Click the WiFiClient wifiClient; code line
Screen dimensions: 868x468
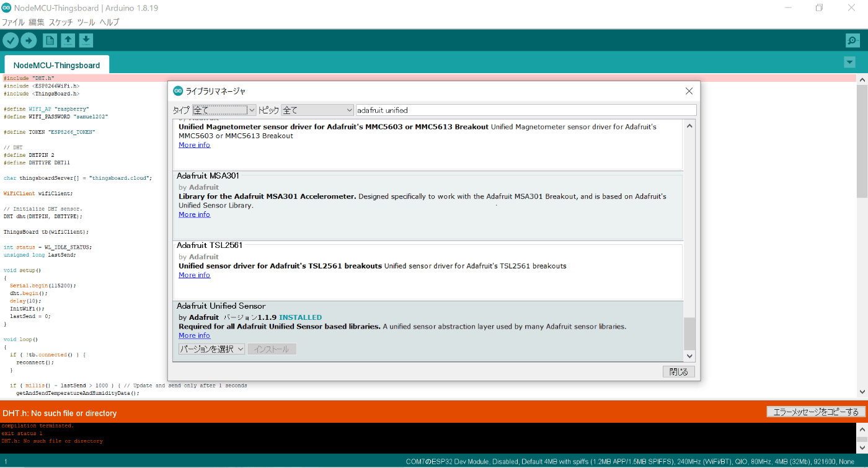tap(38, 193)
